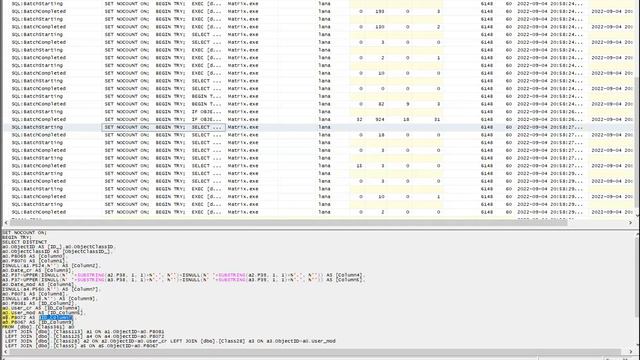Select the BatchCompleted row with 193 reads
640x360 pixels.
[x=318, y=11]
